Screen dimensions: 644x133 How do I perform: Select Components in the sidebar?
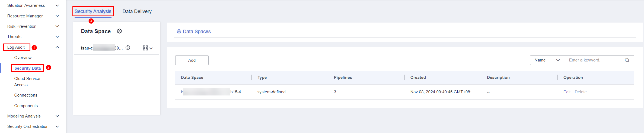[x=26, y=106]
